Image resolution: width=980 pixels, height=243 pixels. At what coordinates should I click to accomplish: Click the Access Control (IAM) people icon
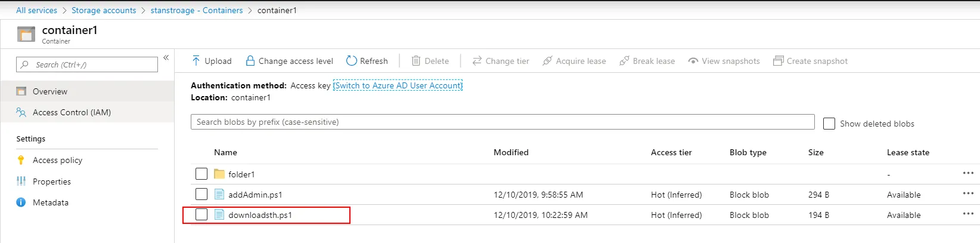click(21, 112)
